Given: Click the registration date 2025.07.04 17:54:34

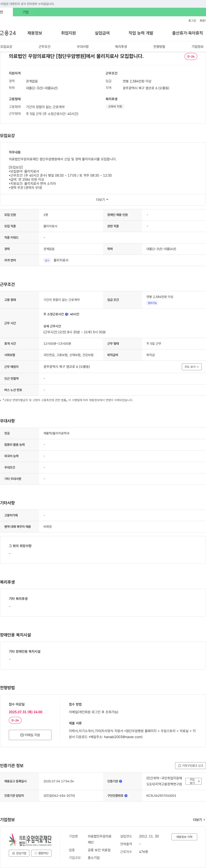Looking at the screenshot, I should pos(59,781).
